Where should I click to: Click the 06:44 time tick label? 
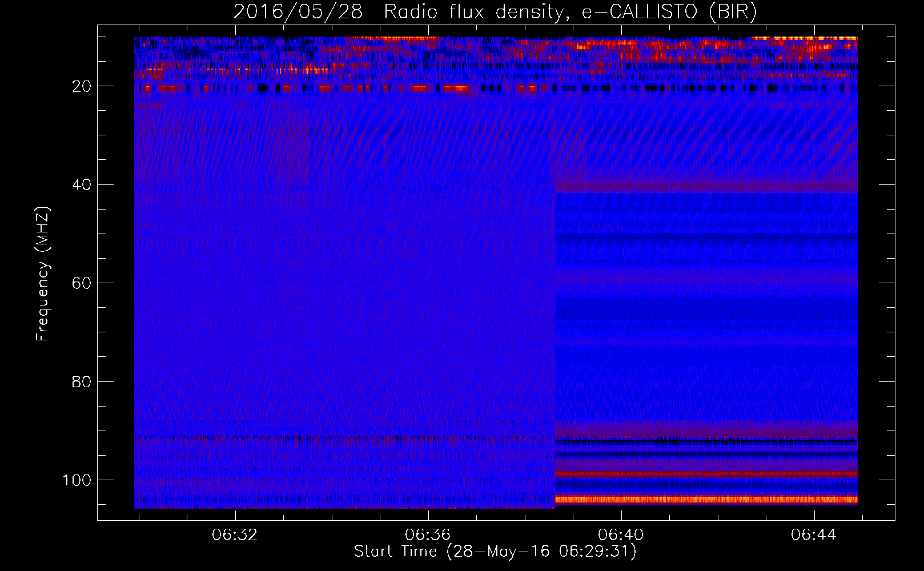tap(814, 534)
